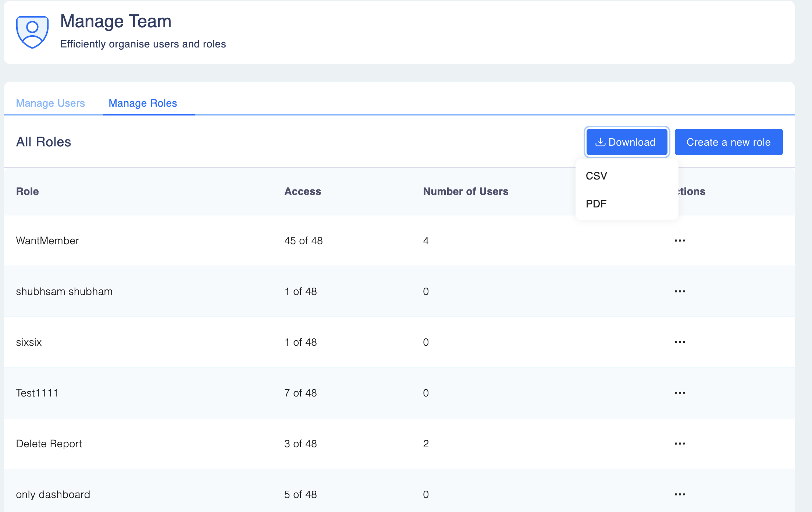Image resolution: width=812 pixels, height=512 pixels.
Task: Select the Delete Report role name
Action: pos(49,444)
